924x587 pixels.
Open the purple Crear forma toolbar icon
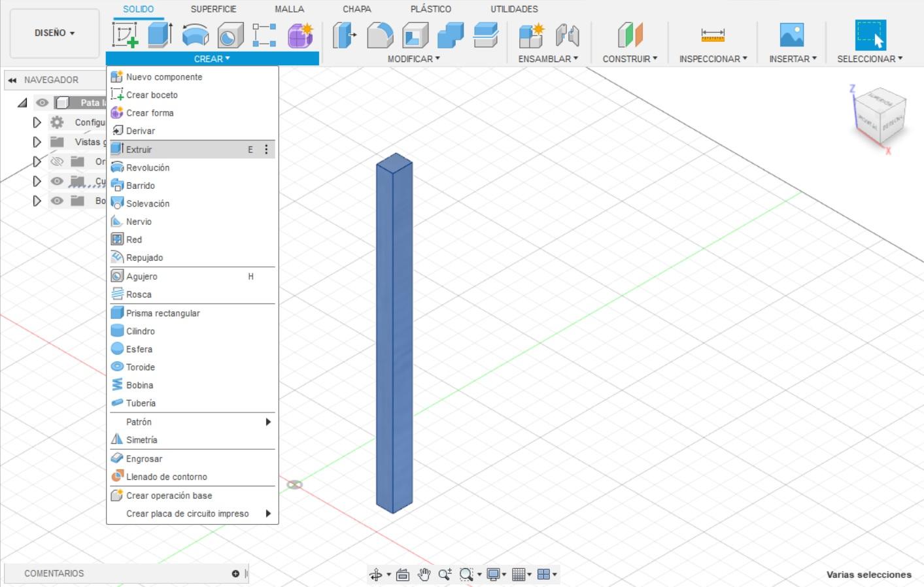[300, 35]
